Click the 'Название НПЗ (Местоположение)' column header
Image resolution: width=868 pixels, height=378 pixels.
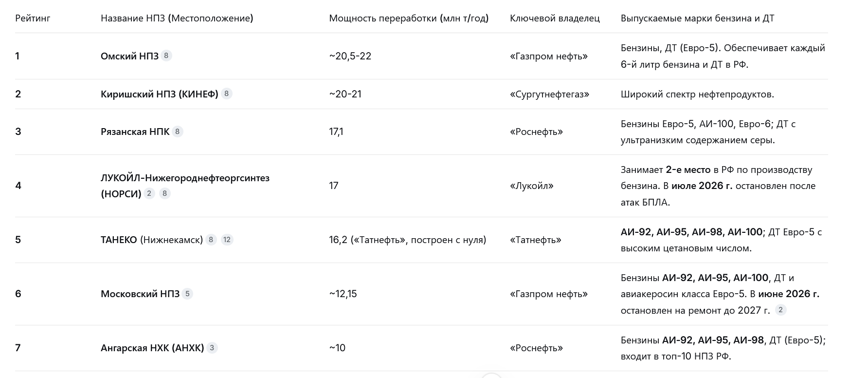(x=177, y=19)
